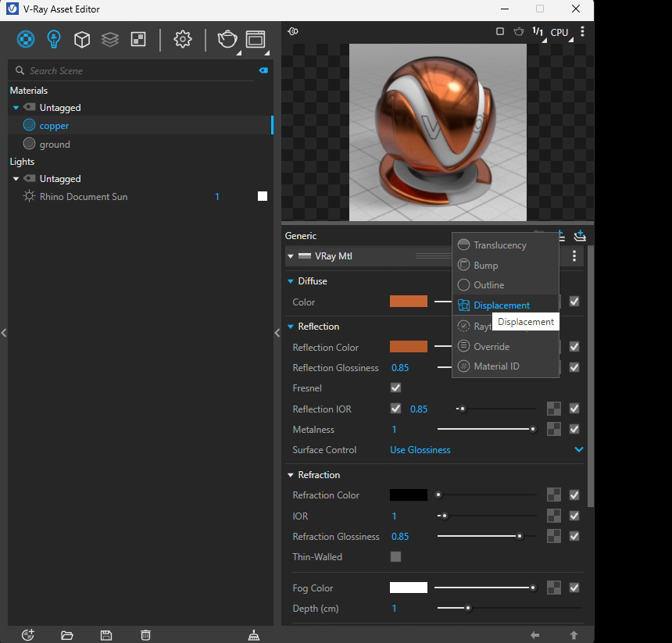This screenshot has height=643, width=672.
Task: Toggle the checkbox at the end of the Fog Color row
Action: coord(574,588)
